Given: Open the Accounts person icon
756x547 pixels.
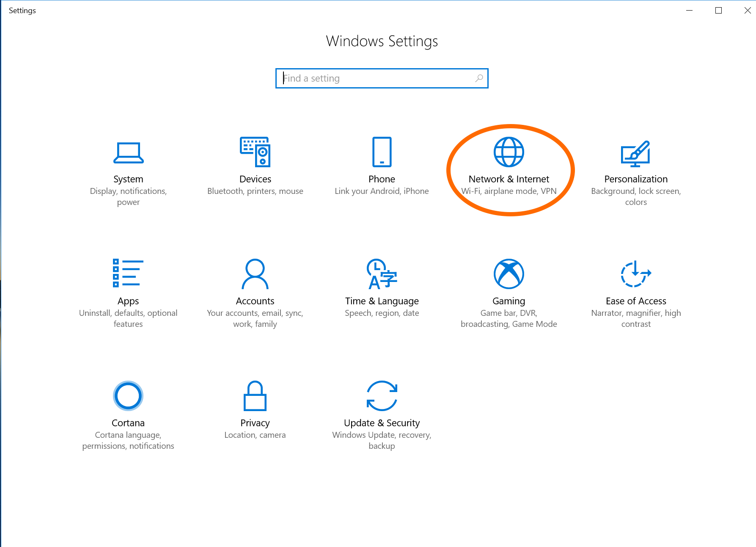Looking at the screenshot, I should tap(255, 274).
